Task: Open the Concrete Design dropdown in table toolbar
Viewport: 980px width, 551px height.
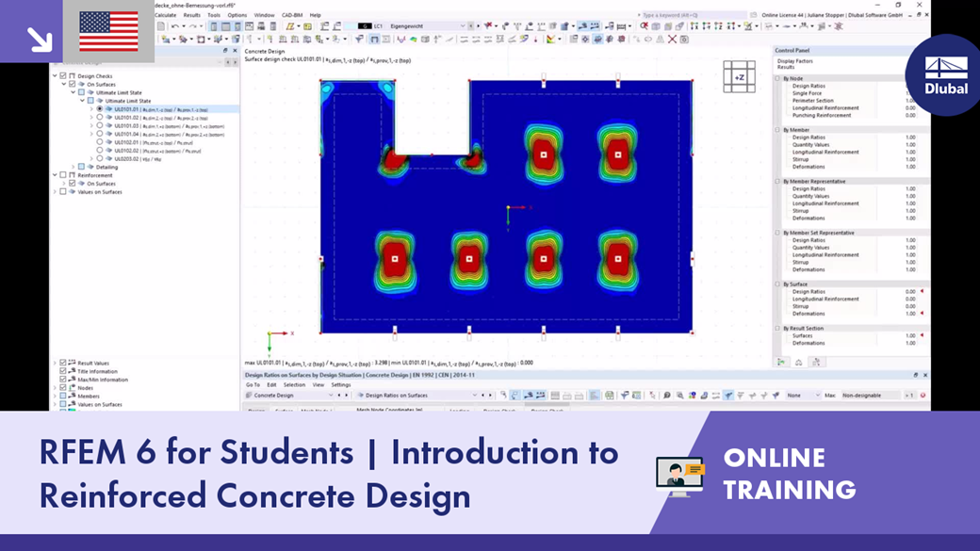Action: (x=331, y=396)
